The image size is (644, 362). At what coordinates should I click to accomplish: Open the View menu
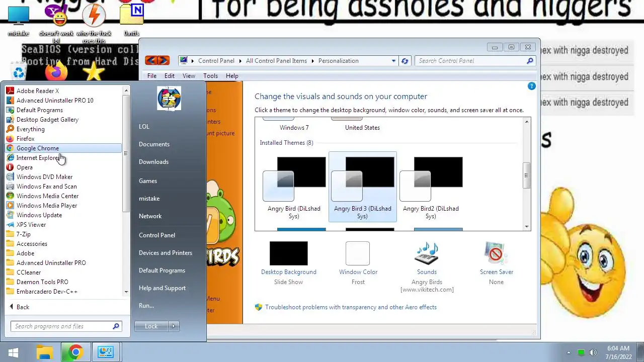(x=189, y=76)
